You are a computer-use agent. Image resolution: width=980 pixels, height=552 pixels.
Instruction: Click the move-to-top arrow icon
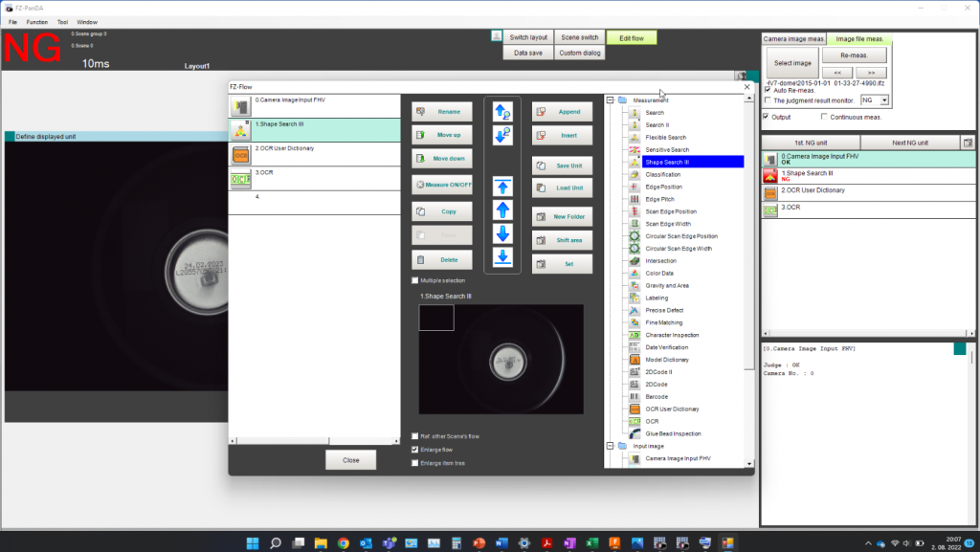(x=503, y=185)
